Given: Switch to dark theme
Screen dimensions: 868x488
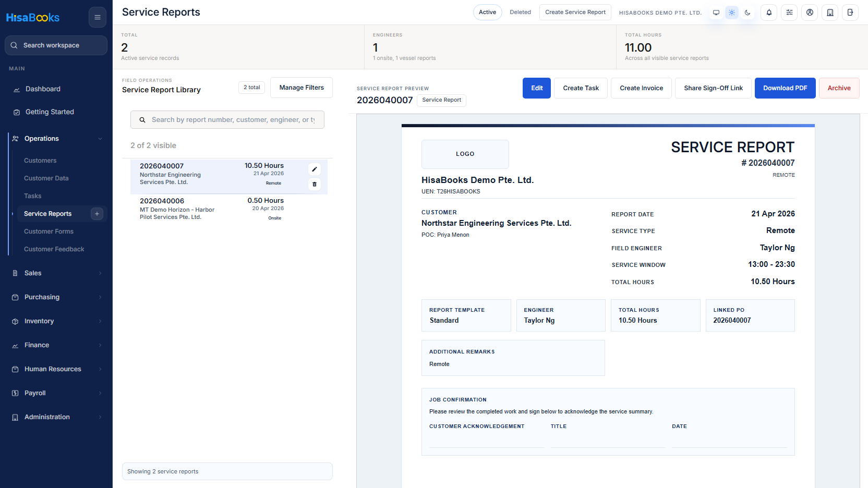Looking at the screenshot, I should [x=748, y=13].
